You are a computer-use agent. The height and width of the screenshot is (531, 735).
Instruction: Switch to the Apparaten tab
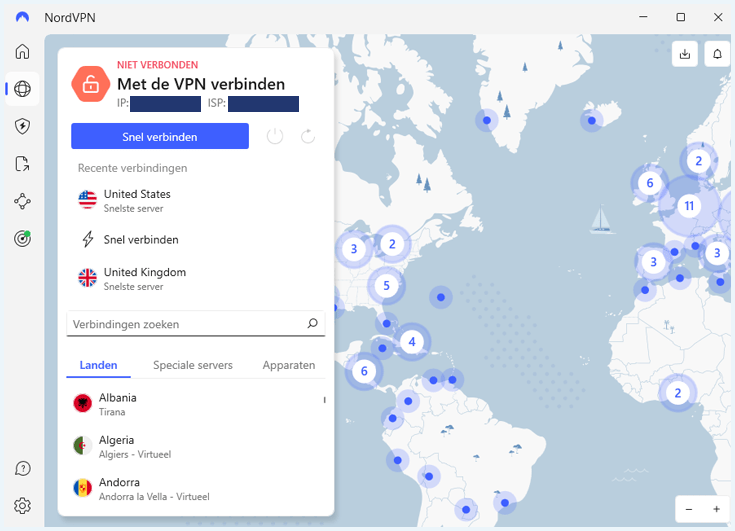click(x=289, y=365)
